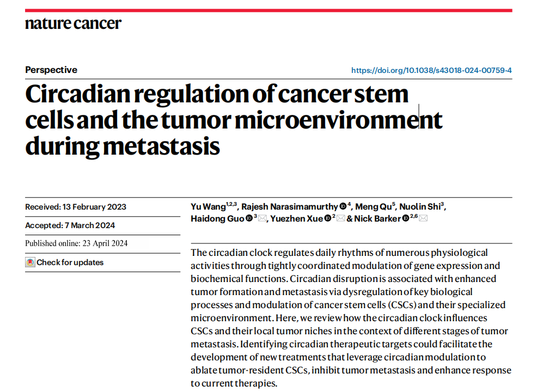The width and height of the screenshot is (537, 392).
Task: Click the Published online 23 April 2024 line
Action: (x=76, y=243)
